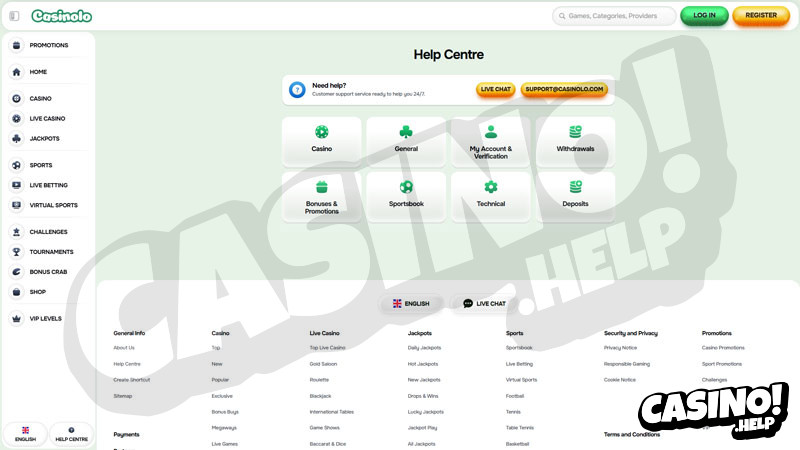Open Gold Saloon footer link
The height and width of the screenshot is (450, 800).
click(x=323, y=364)
